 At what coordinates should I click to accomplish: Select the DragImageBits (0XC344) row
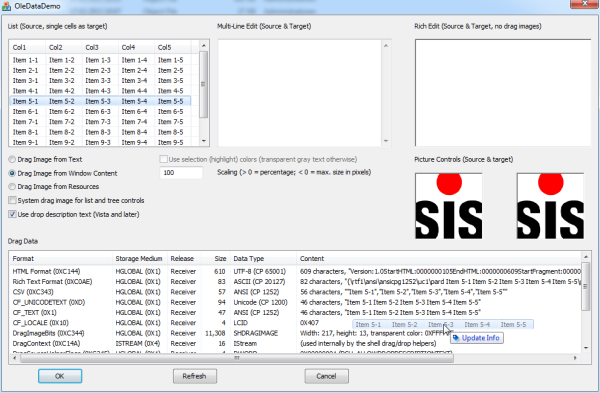295,333
